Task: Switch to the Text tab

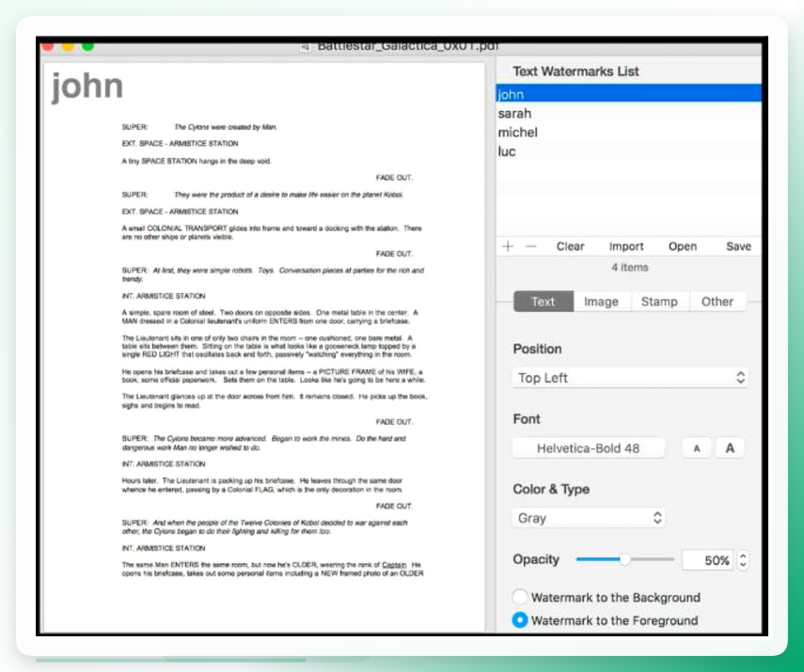Action: pyautogui.click(x=543, y=302)
